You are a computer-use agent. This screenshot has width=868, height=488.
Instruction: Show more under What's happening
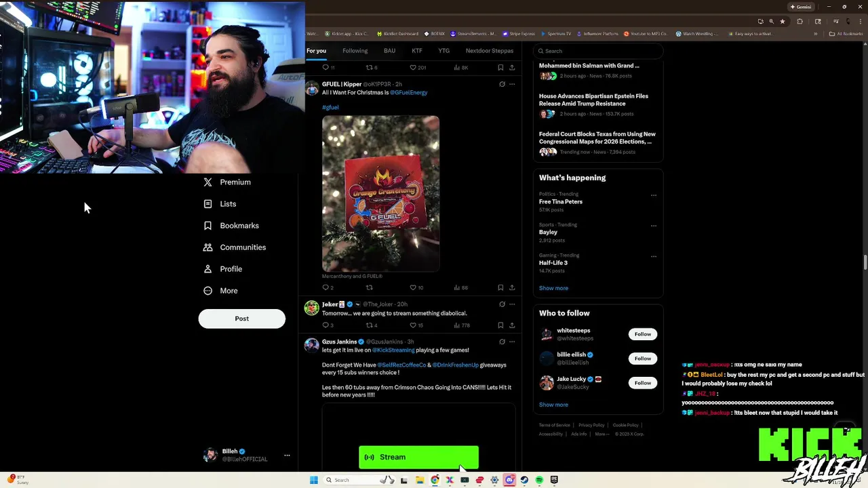pos(553,288)
